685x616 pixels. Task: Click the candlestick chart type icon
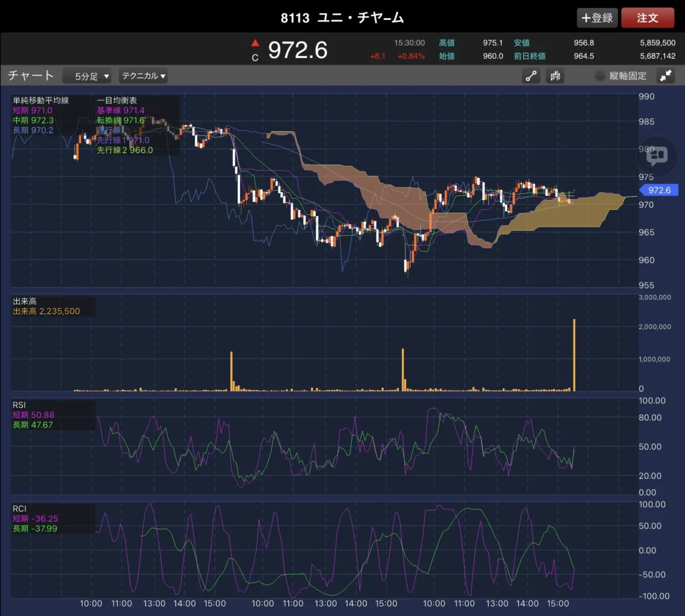click(555, 76)
